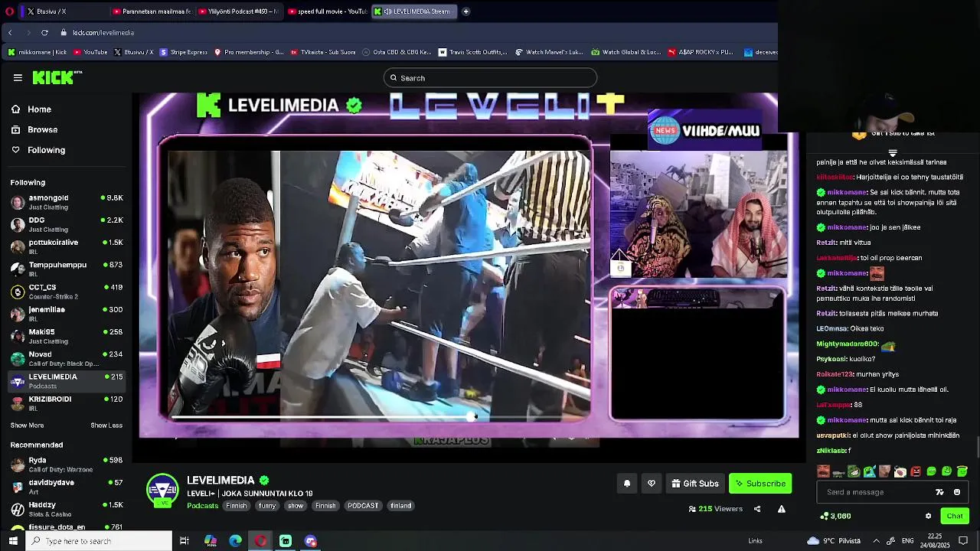
Task: Open the Opera menu icon
Action: click(x=10, y=11)
